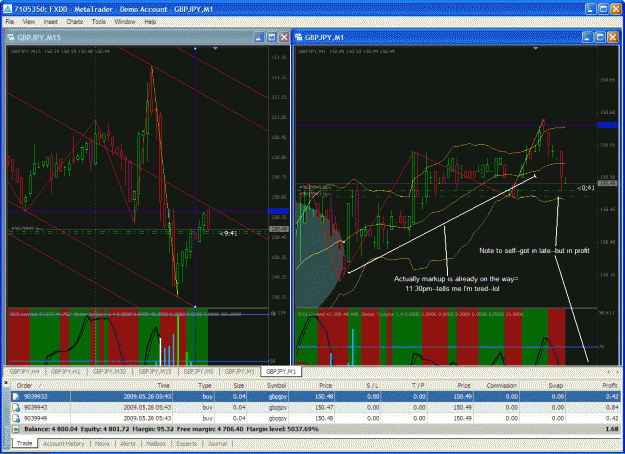Sort orders by the Commission column header

(501, 385)
